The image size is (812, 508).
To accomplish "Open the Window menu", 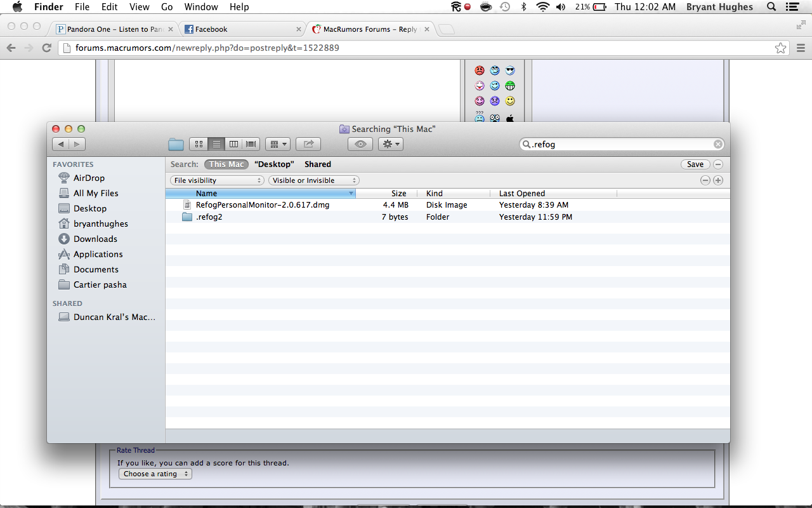I will pos(201,7).
